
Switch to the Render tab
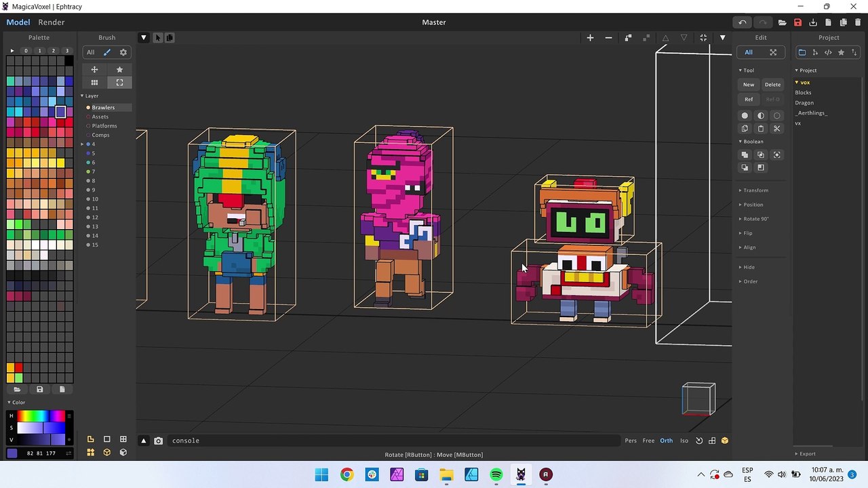[x=52, y=22]
